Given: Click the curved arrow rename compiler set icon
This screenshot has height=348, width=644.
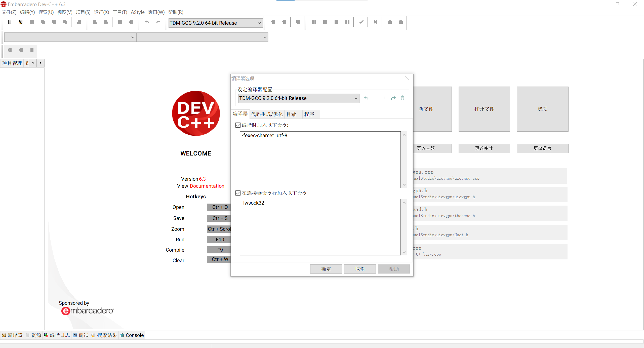Looking at the screenshot, I should (393, 98).
